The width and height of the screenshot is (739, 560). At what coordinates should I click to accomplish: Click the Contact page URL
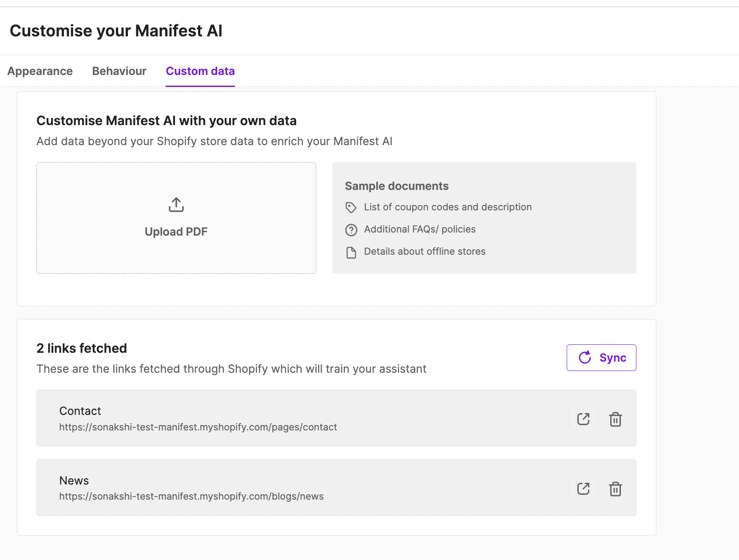[x=198, y=427]
